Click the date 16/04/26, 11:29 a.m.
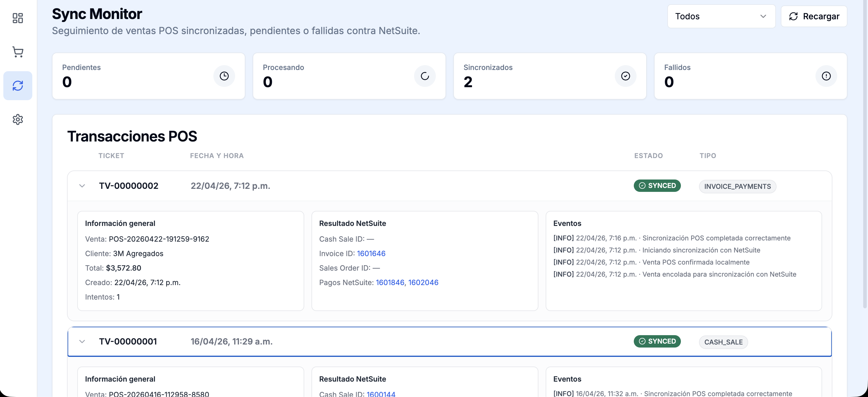868x397 pixels. pos(231,341)
